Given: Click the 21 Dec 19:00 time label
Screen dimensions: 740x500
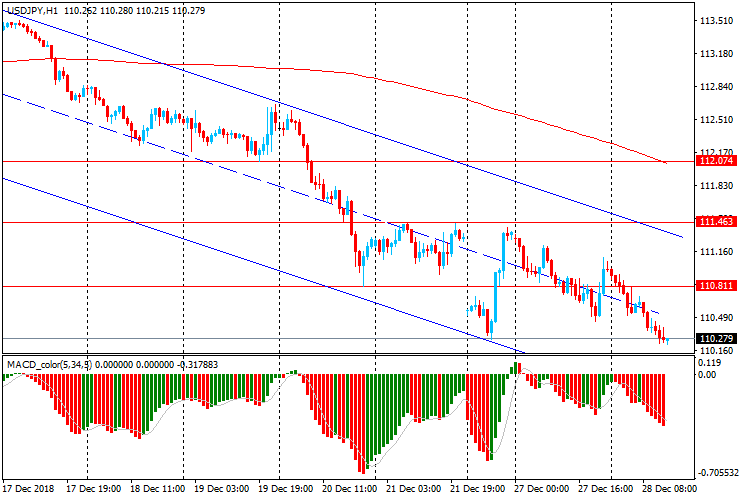Looking at the screenshot, I should pos(478,488).
